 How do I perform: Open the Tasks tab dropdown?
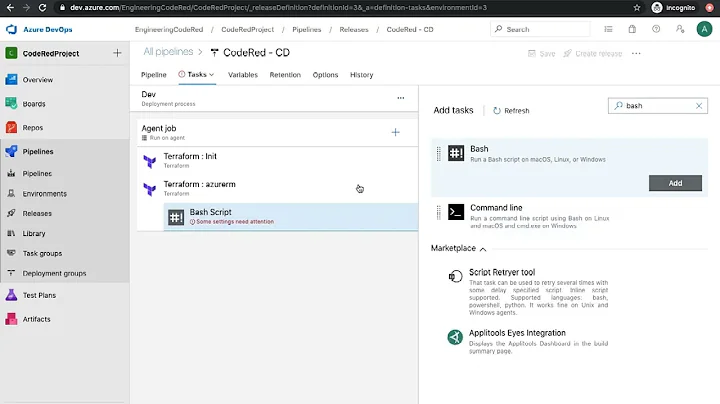197,74
